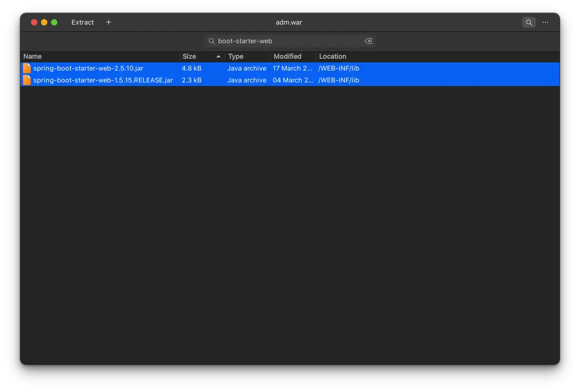Sort by the Location column header
Image resolution: width=580 pixels, height=392 pixels.
coord(438,56)
